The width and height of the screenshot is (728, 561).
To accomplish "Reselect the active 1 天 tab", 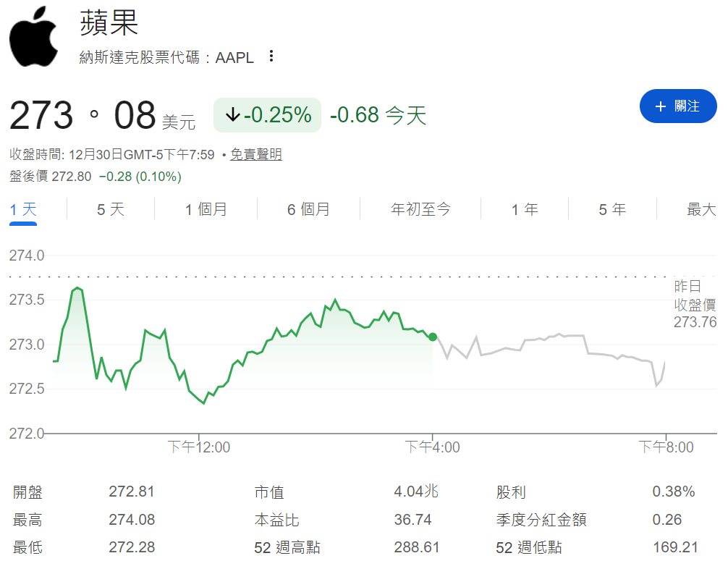I will [22, 209].
